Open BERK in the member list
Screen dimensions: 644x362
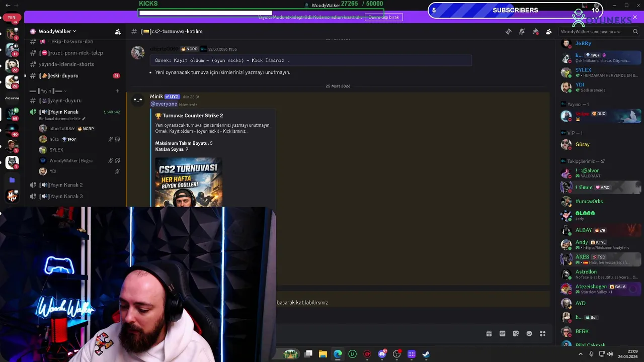tap(600, 331)
